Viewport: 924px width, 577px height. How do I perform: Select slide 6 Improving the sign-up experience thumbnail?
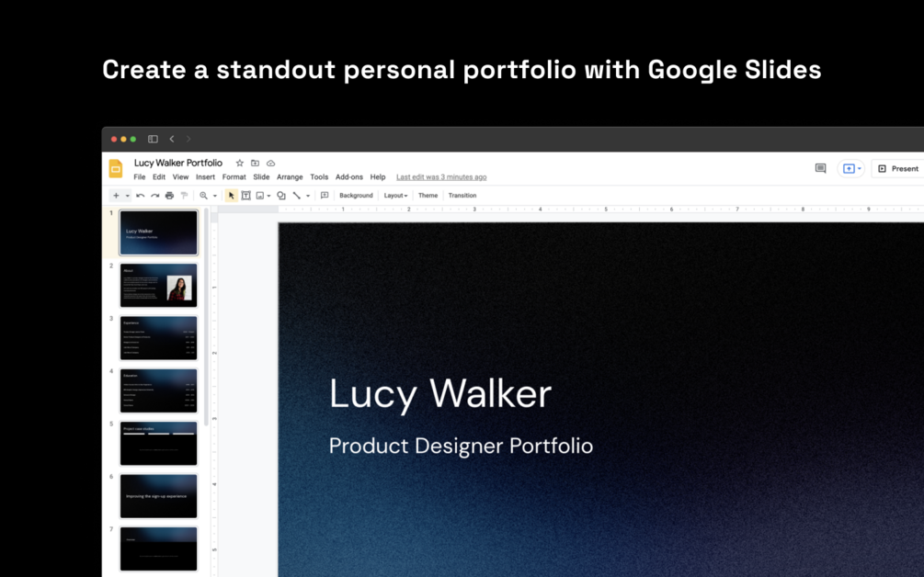click(x=158, y=496)
